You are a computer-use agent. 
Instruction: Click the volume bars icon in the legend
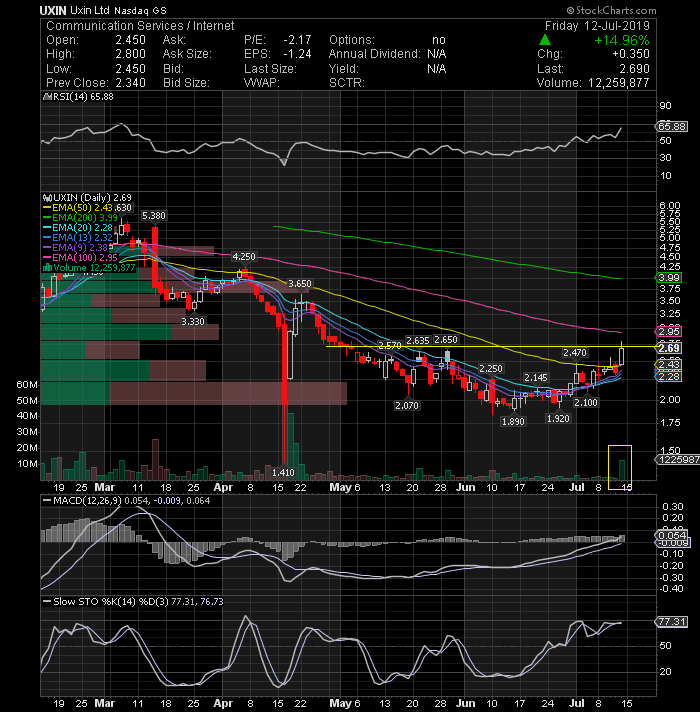pyautogui.click(x=47, y=267)
